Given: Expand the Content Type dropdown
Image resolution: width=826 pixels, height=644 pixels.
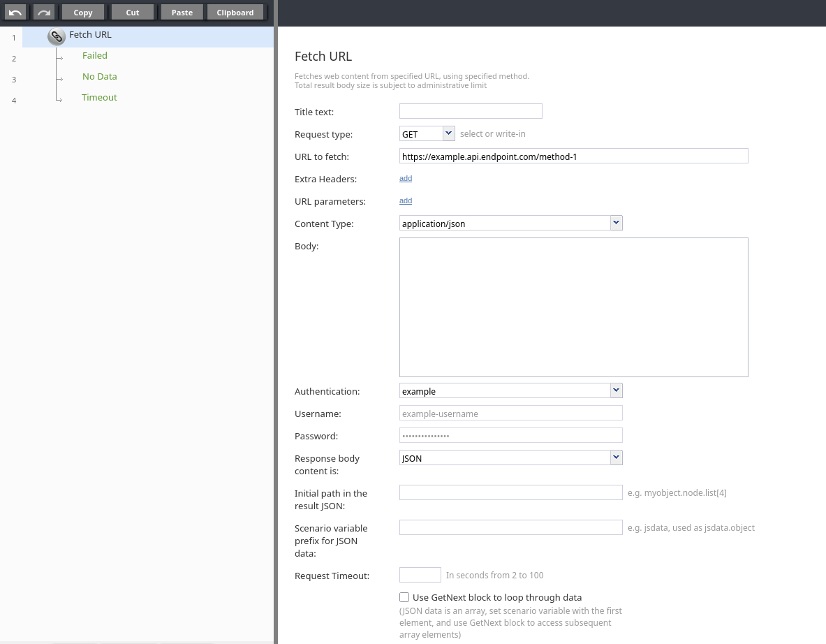Looking at the screenshot, I should pos(616,223).
